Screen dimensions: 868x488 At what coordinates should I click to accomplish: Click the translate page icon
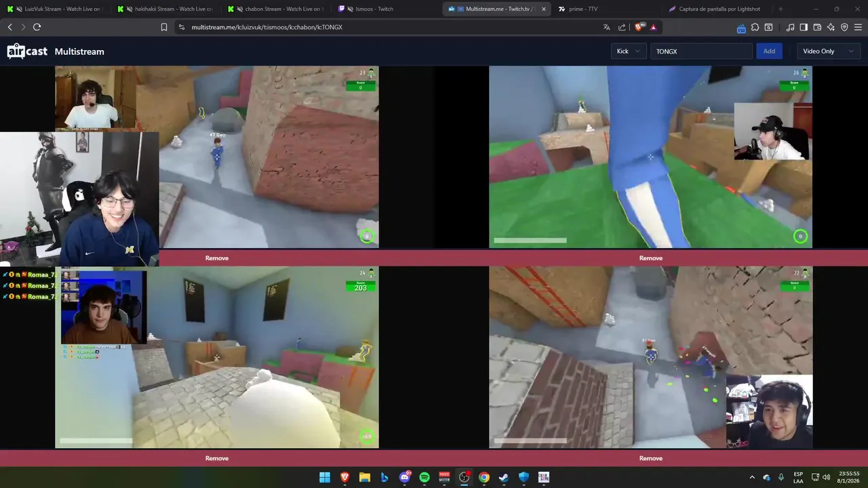[x=606, y=27]
